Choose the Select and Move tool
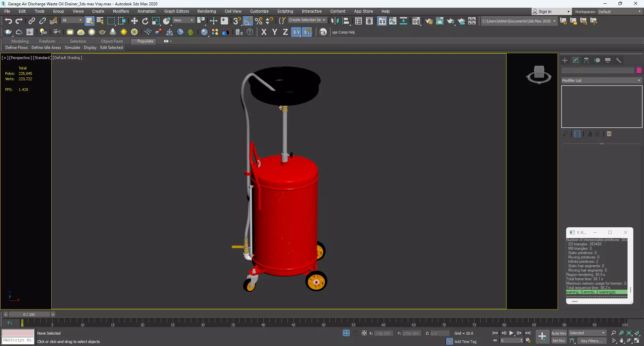 [x=134, y=21]
